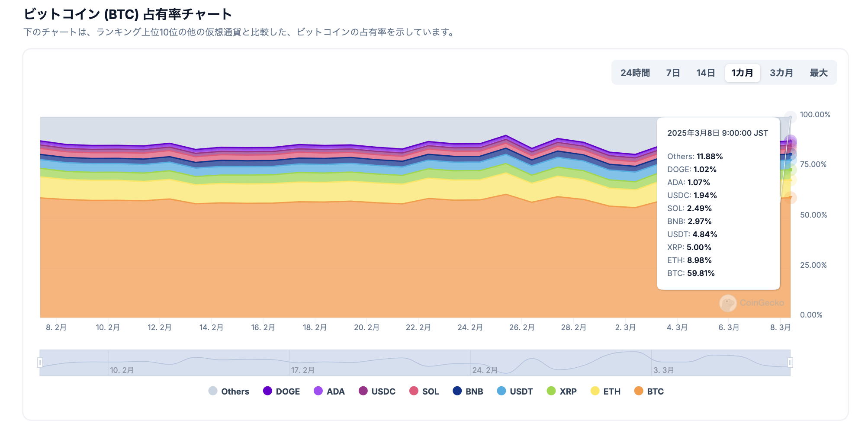868x430 pixels.
Task: Switch to the 24時間 time range
Action: point(635,73)
